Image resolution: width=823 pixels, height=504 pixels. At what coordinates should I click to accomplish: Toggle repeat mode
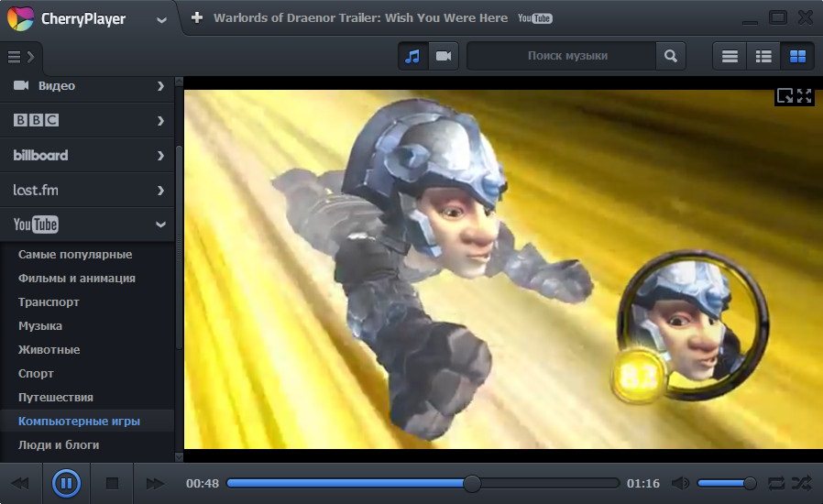[x=776, y=483]
